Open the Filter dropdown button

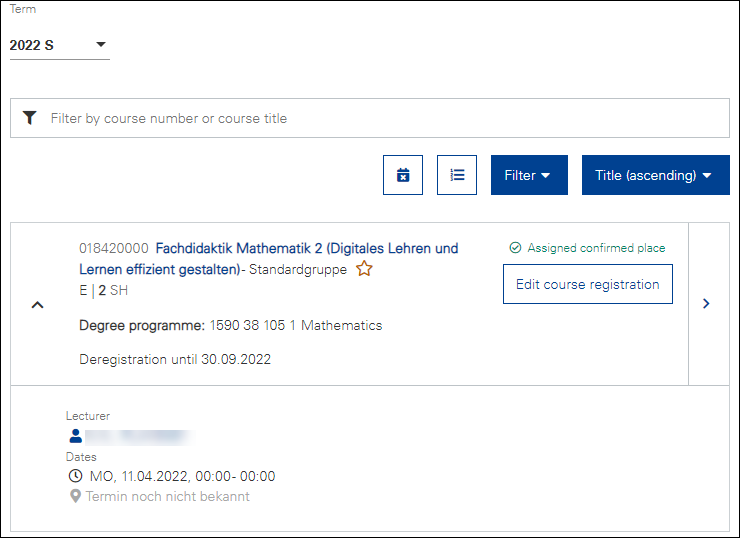coord(529,175)
